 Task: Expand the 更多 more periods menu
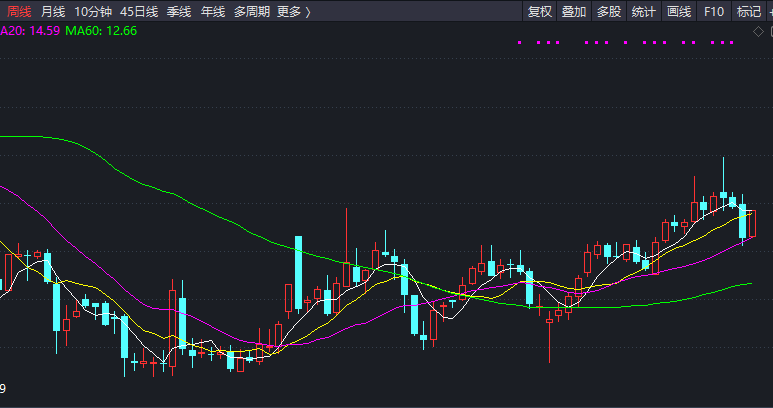click(x=294, y=11)
